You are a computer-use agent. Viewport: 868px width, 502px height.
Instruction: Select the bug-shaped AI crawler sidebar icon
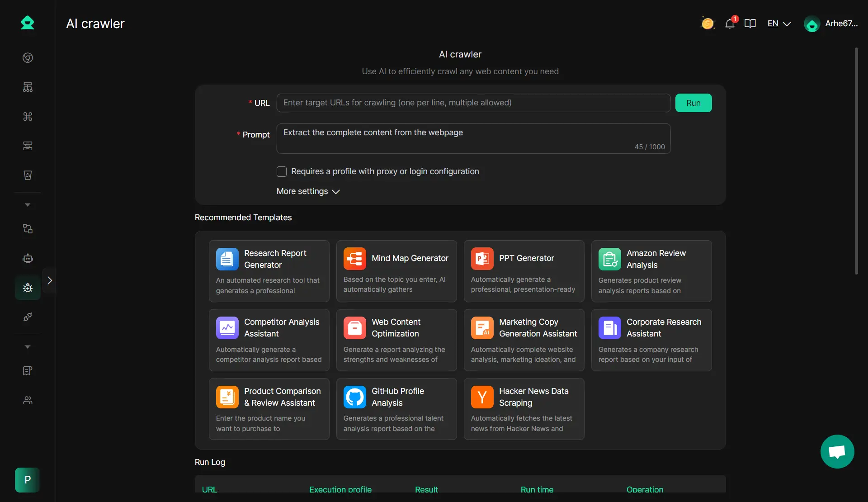coord(28,288)
